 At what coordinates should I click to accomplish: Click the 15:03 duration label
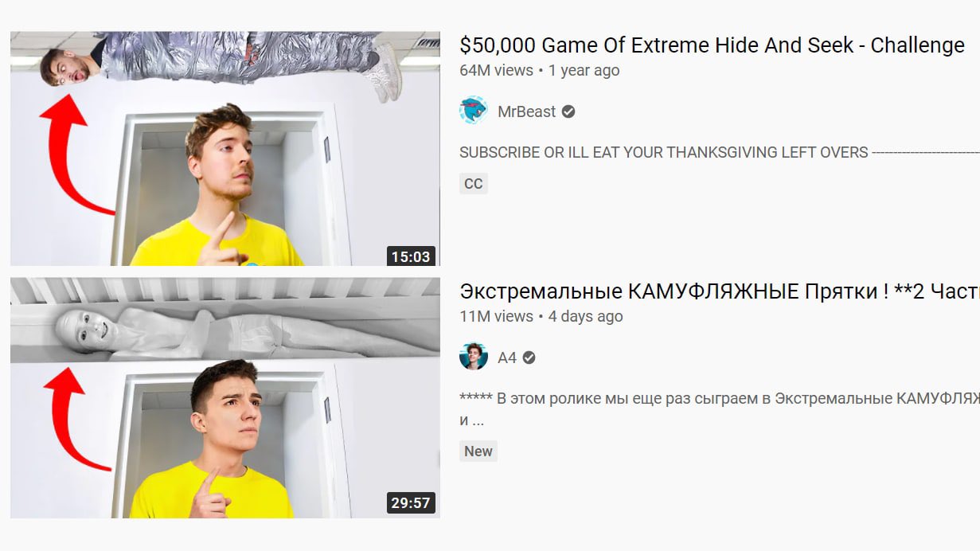click(411, 256)
